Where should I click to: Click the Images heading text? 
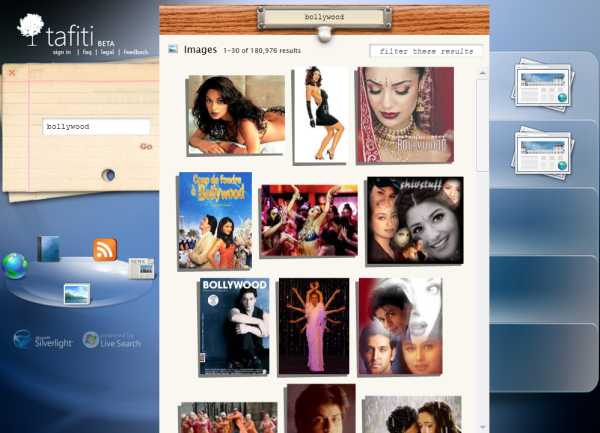pos(200,50)
